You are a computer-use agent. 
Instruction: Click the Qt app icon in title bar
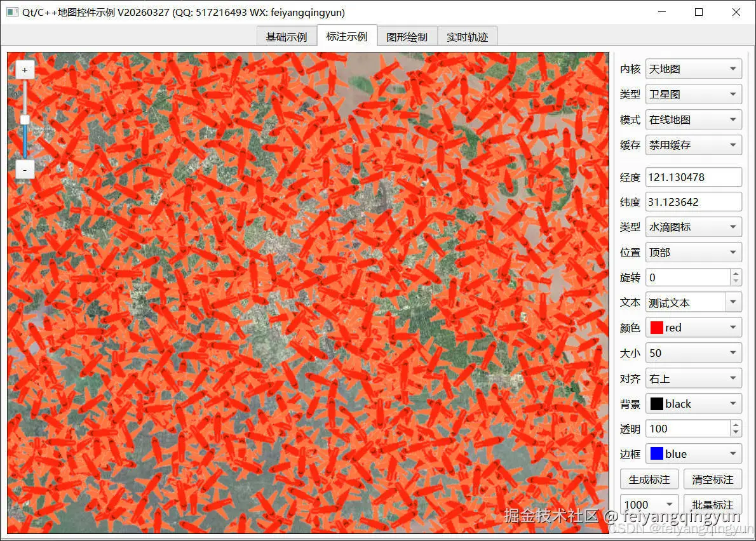click(13, 12)
